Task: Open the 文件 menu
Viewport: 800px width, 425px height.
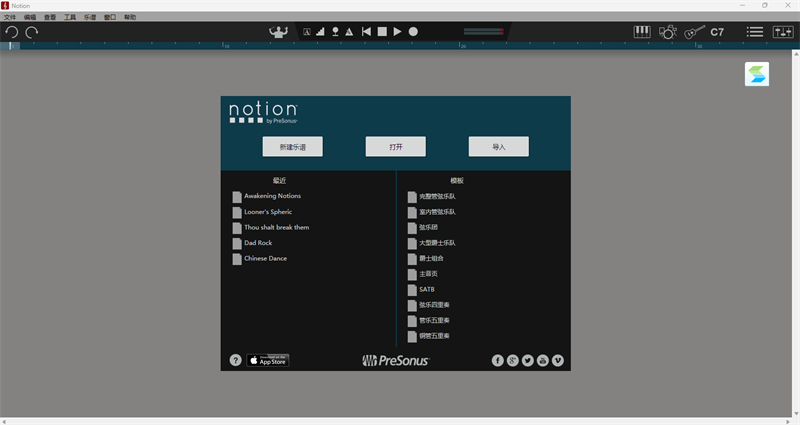Action: click(10, 17)
